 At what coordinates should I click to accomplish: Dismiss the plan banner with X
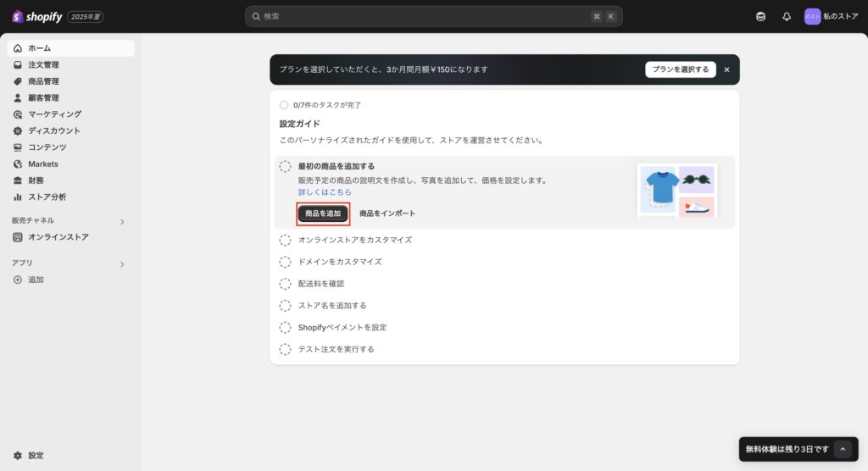tap(726, 69)
